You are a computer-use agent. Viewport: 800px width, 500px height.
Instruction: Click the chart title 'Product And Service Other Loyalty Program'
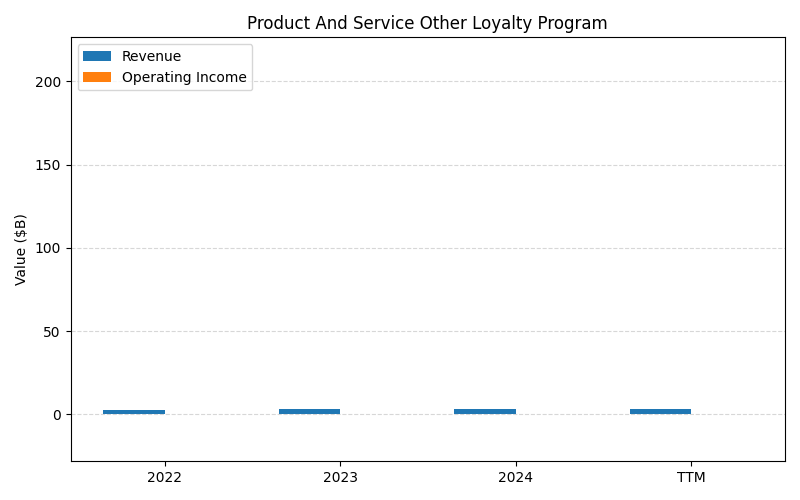coord(427,23)
